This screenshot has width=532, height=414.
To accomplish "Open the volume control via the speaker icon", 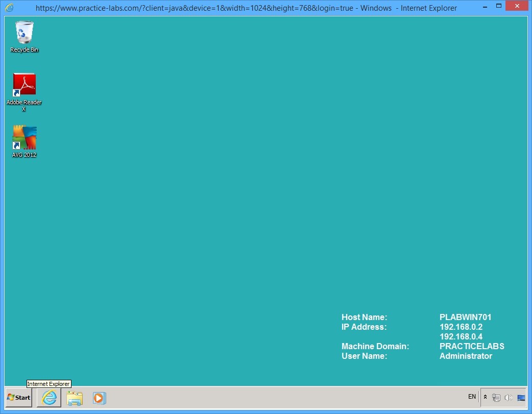I will (x=509, y=398).
